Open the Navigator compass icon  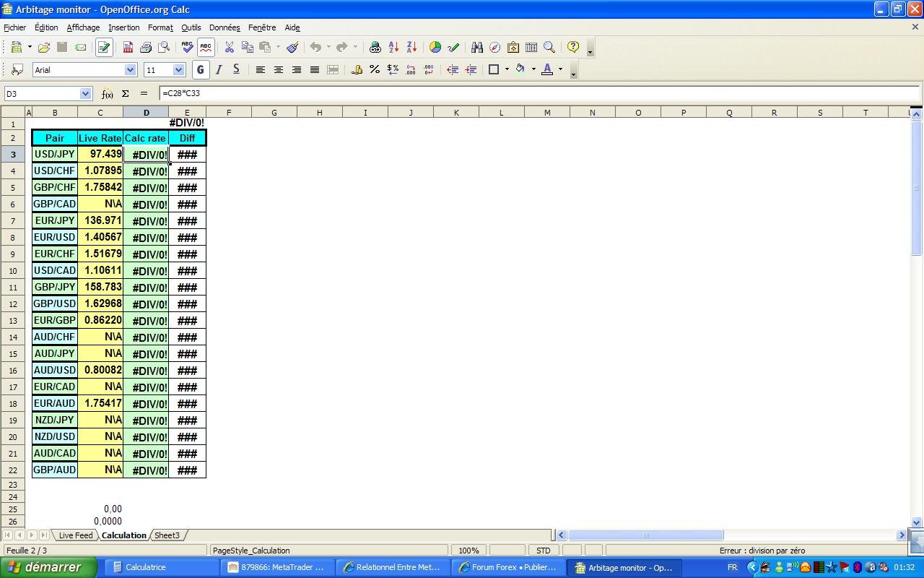494,48
